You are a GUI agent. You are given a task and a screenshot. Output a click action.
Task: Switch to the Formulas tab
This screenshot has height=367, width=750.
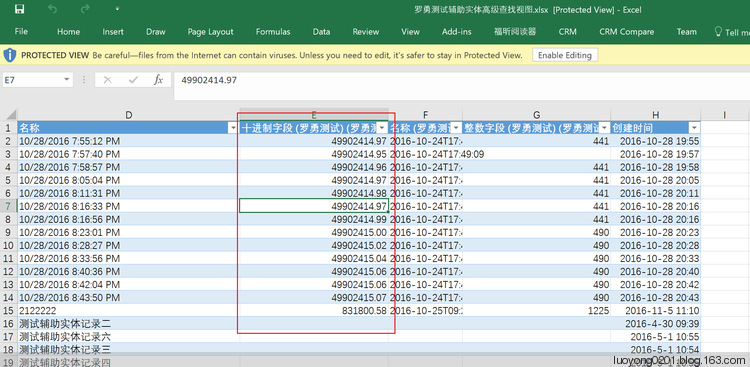coord(273,32)
